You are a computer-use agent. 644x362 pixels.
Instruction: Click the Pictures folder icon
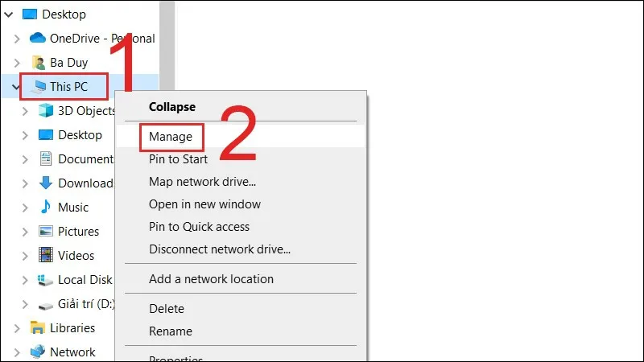point(47,232)
